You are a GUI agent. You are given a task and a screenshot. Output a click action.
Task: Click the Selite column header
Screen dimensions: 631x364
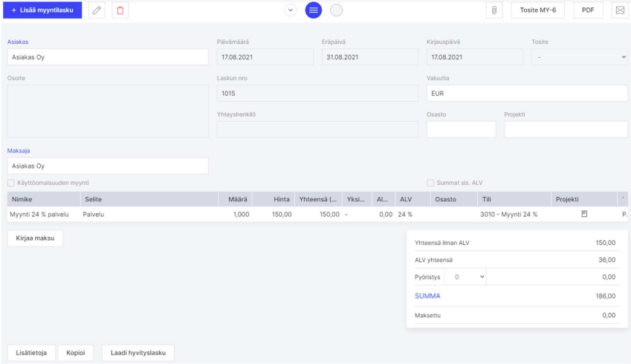(149, 199)
